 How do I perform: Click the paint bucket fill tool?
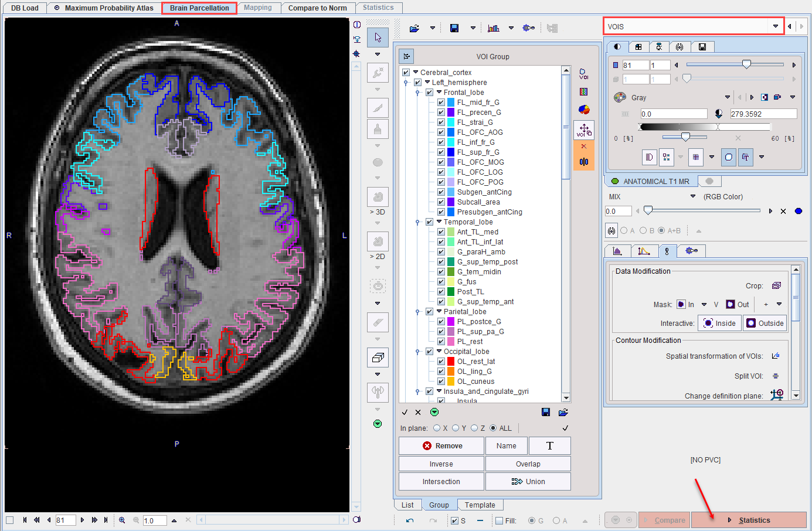pyautogui.click(x=378, y=129)
